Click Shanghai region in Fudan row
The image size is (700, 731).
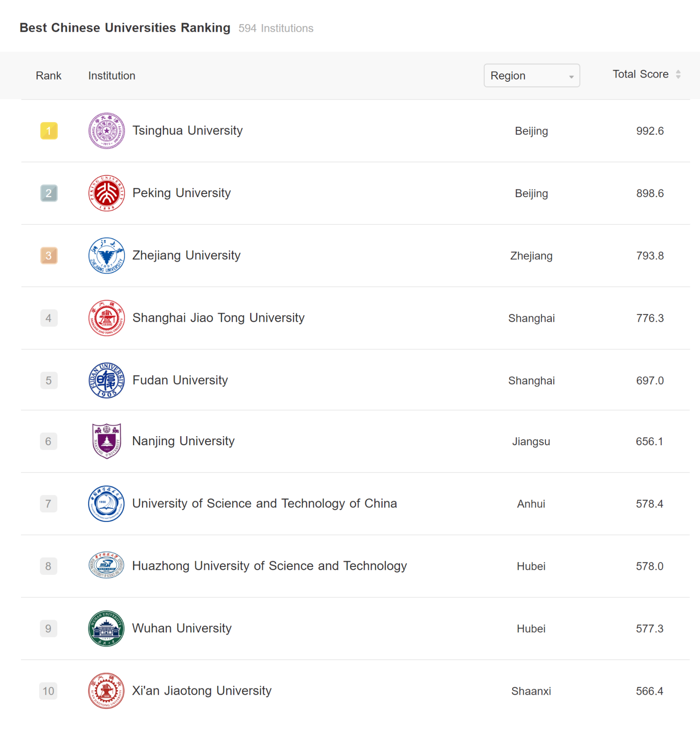pyautogui.click(x=531, y=381)
